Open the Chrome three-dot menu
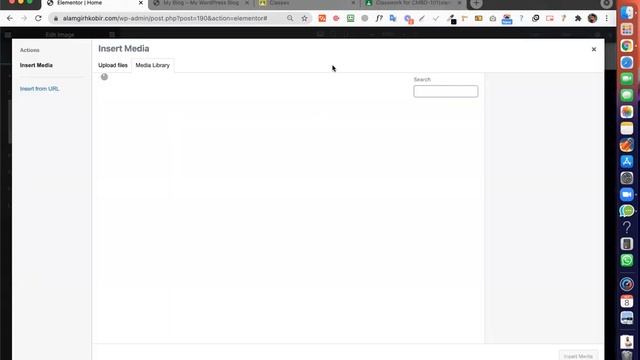The height and width of the screenshot is (360, 640). [607, 18]
